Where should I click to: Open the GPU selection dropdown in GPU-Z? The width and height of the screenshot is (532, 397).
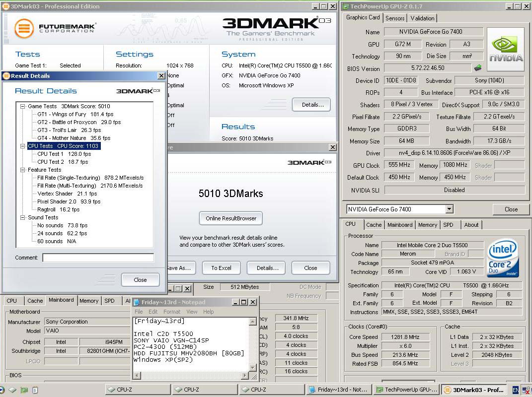point(449,209)
